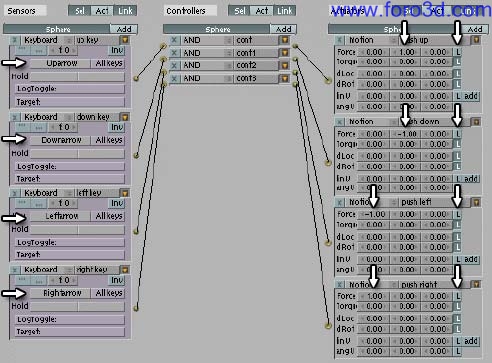Delete the 'cont3' AND controller

174,79
